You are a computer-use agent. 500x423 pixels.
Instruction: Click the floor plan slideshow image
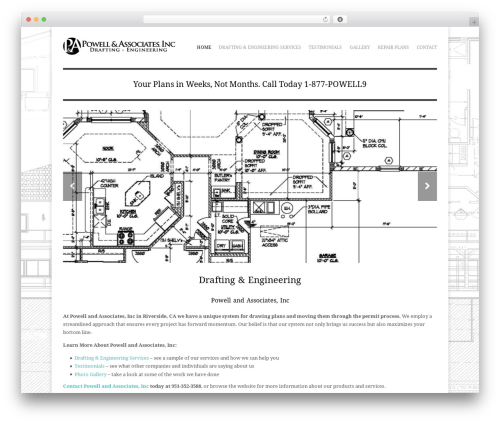pyautogui.click(x=250, y=186)
